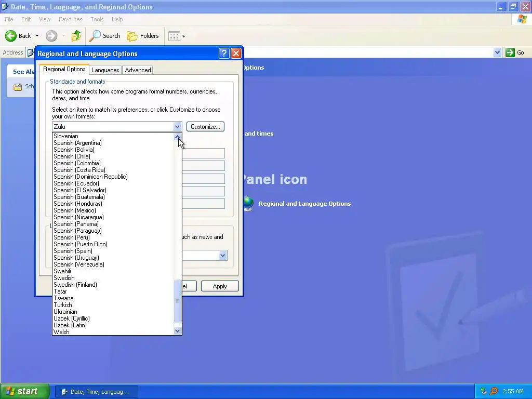Expand the Views dropdown arrow
532x399 pixels.
(x=183, y=36)
